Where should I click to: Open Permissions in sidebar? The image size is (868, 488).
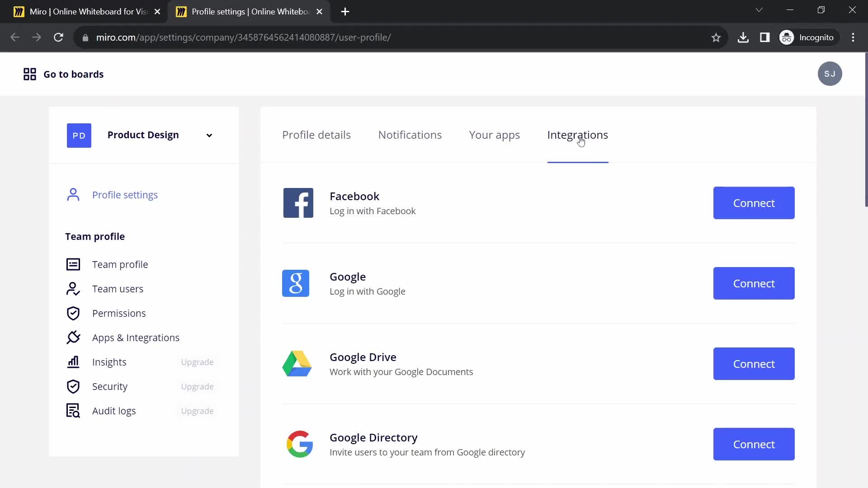[x=119, y=313]
